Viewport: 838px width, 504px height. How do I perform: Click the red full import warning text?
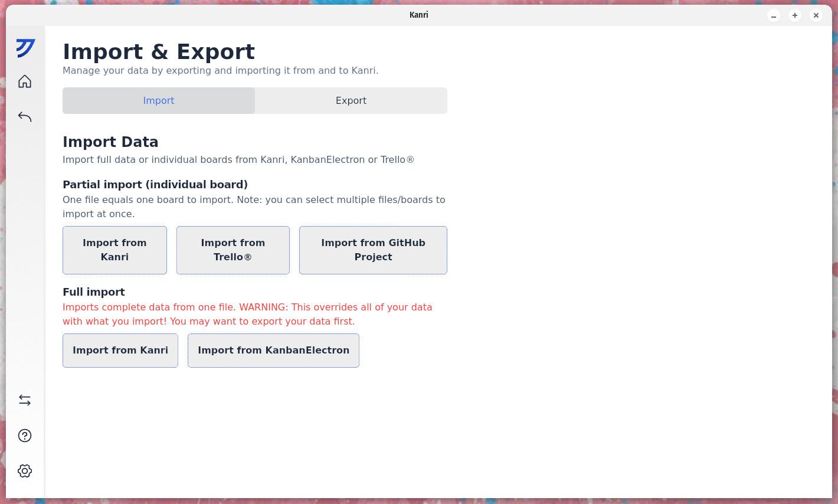(247, 314)
